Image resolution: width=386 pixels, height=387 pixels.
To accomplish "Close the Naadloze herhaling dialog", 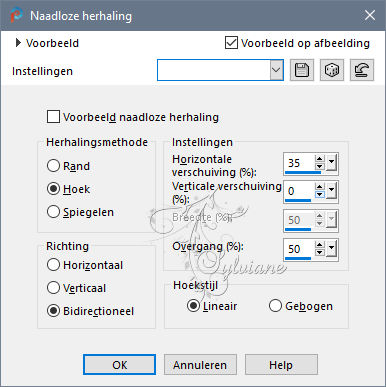I will coord(370,15).
